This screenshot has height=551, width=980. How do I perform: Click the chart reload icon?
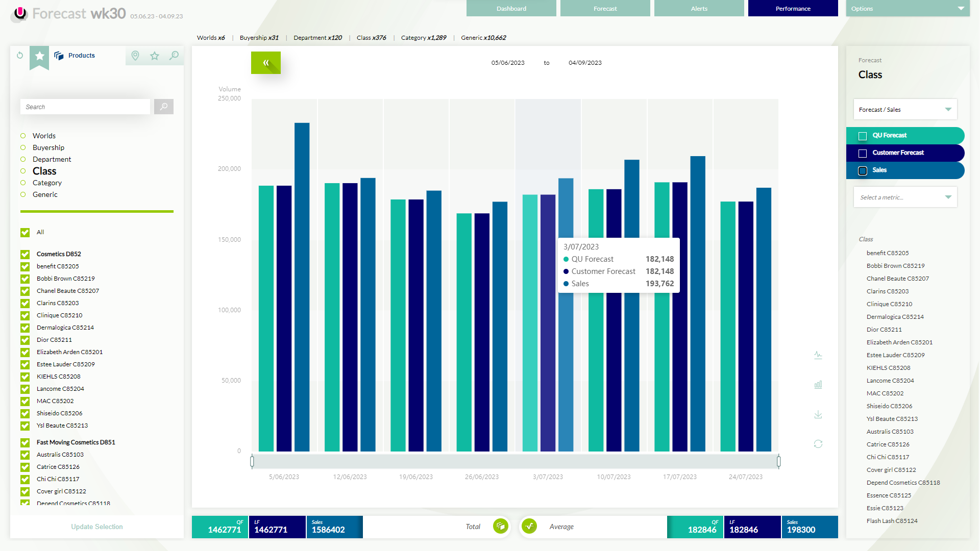coord(818,444)
